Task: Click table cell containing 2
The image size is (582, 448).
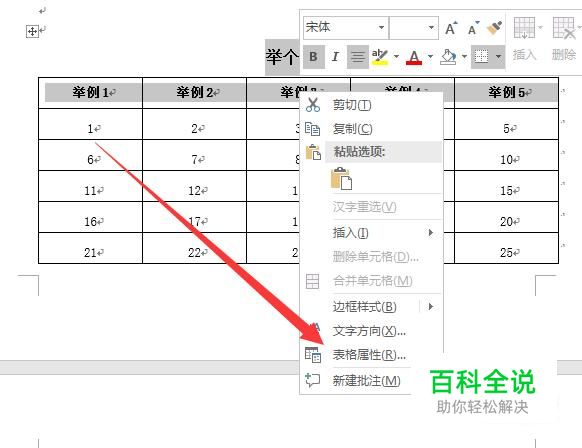Action: click(x=194, y=124)
